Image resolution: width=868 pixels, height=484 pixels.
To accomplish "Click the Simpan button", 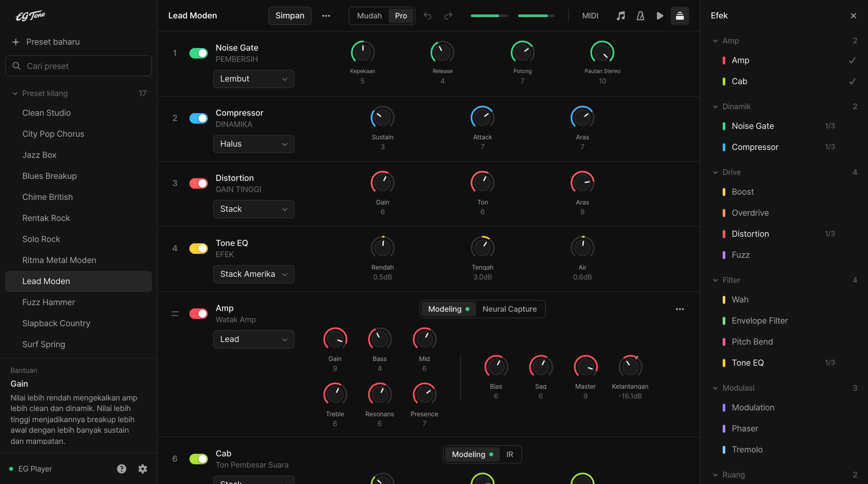I will click(x=290, y=16).
